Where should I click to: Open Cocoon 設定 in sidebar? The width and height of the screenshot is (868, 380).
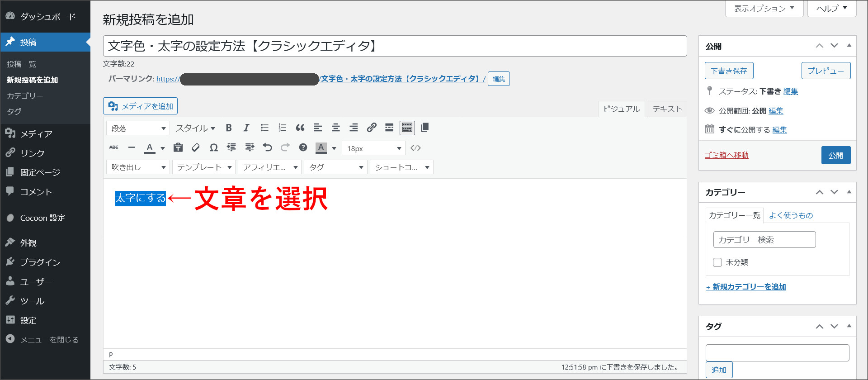[45, 218]
